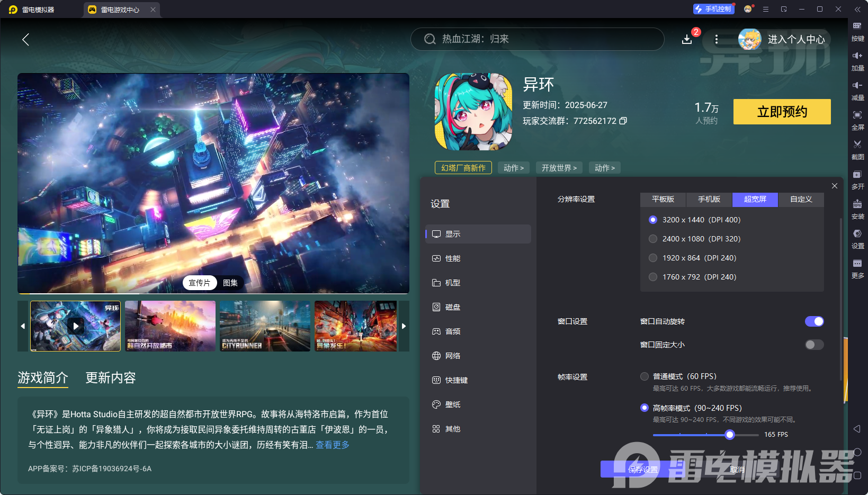This screenshot has width=868, height=495.
Task: Select resolution 3200 x 1440
Action: [x=653, y=220]
